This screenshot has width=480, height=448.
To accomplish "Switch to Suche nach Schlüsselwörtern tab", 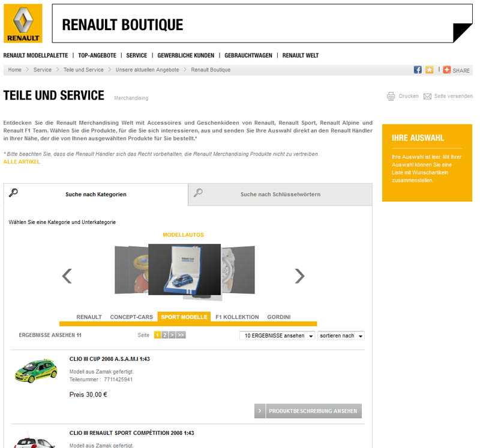I will pos(280,195).
